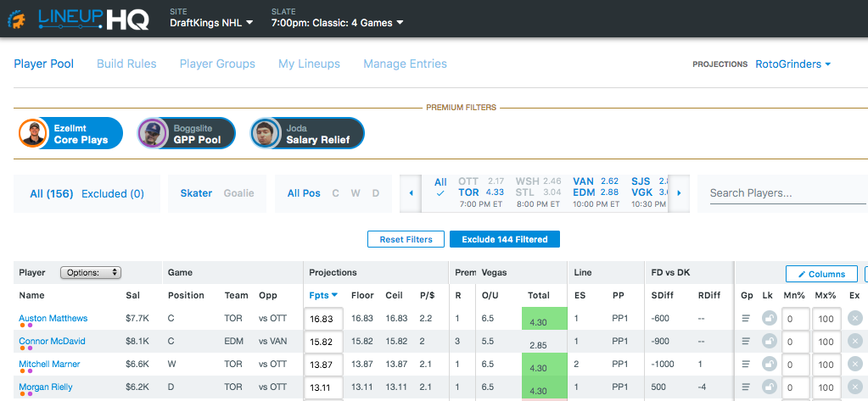Toggle Boggslite GPP Pool premium filter
This screenshot has width=868, height=401.
coord(187,133)
